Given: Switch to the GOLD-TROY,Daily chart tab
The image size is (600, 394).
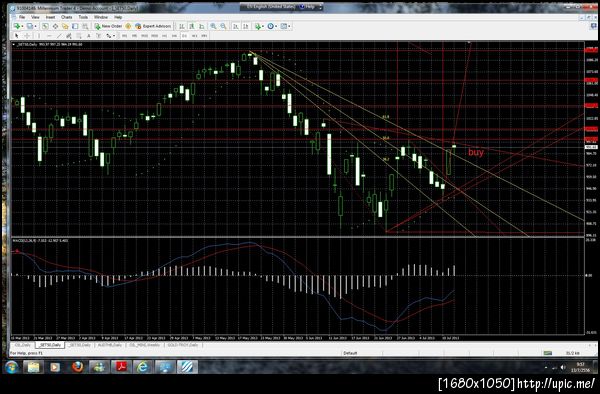Looking at the screenshot, I should pos(183,345).
